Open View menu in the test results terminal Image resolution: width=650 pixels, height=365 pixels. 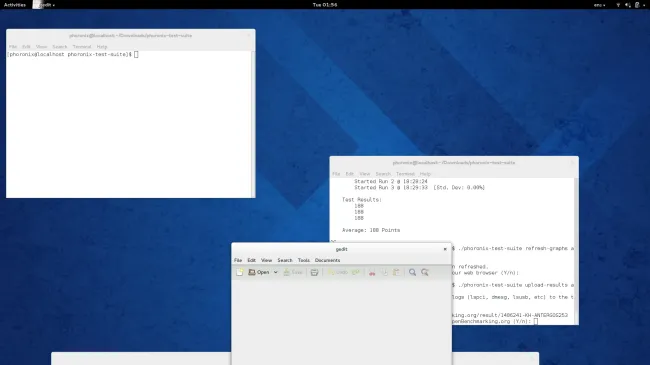point(365,174)
